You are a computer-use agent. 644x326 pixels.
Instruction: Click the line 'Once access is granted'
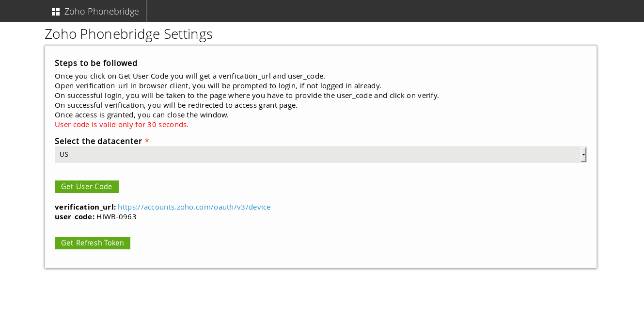point(141,115)
